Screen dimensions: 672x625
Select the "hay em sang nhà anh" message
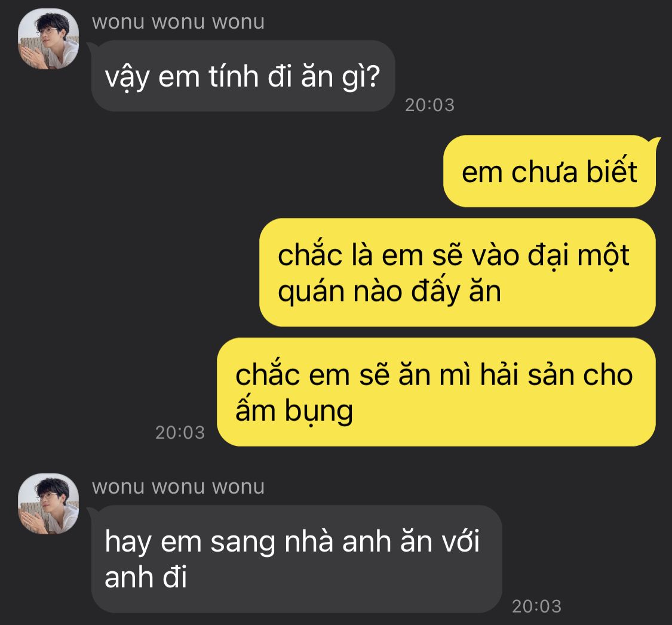pos(296,559)
